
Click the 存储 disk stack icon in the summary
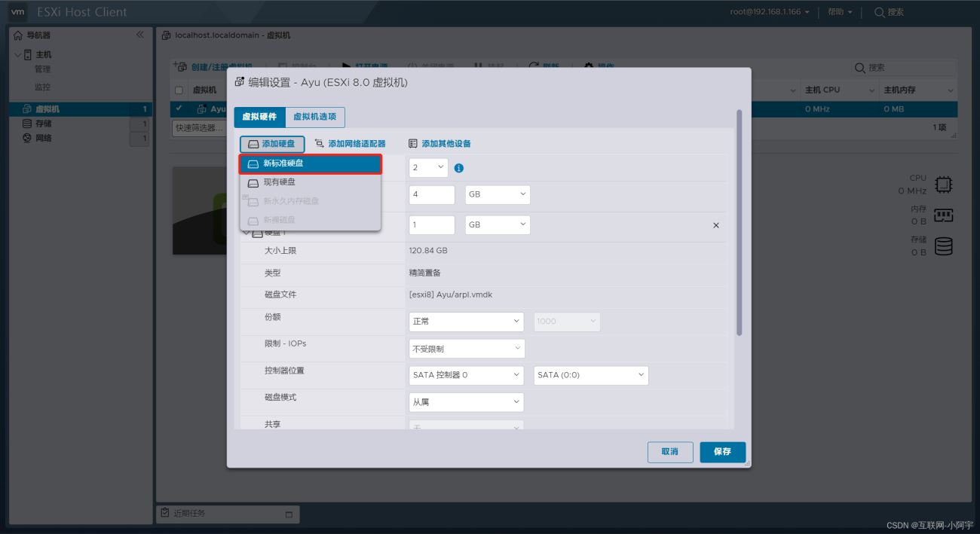pos(943,246)
